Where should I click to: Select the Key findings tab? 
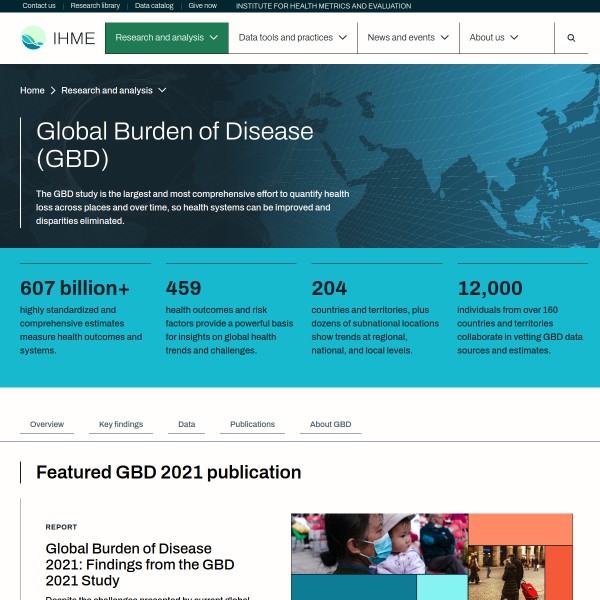click(121, 424)
